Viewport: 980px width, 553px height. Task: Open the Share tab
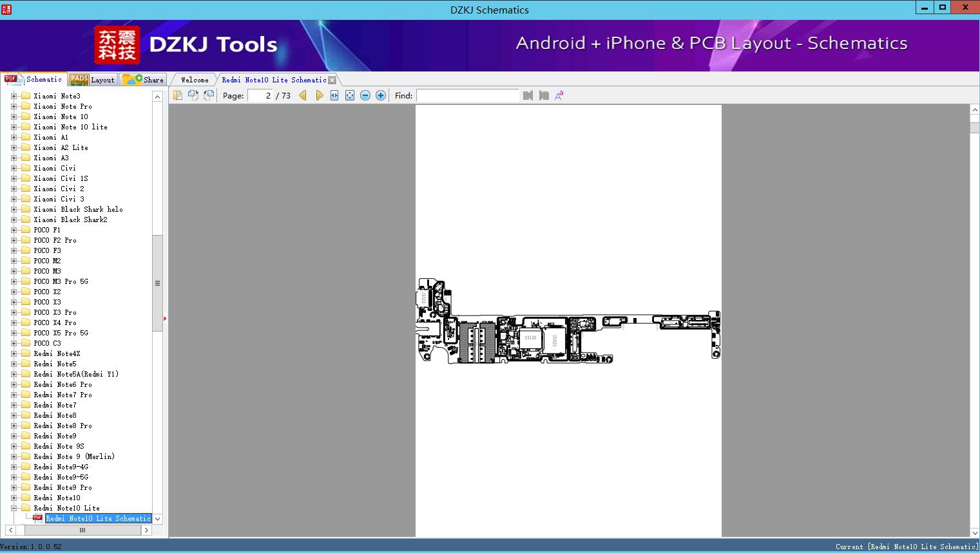(144, 80)
